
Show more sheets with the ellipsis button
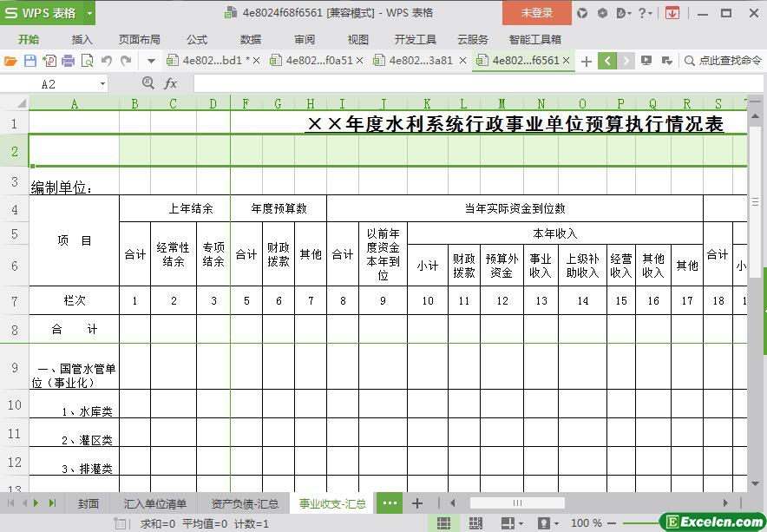(389, 503)
